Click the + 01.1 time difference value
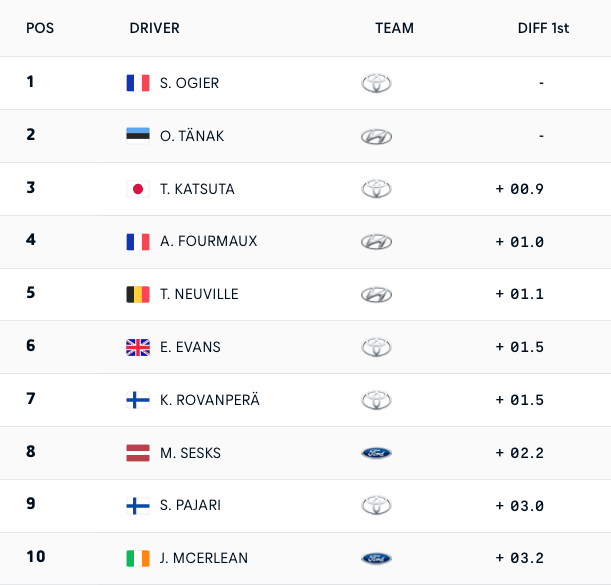 click(519, 294)
